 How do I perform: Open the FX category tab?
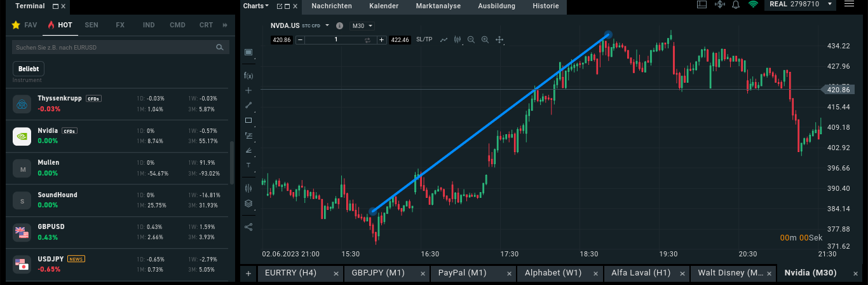click(x=120, y=25)
